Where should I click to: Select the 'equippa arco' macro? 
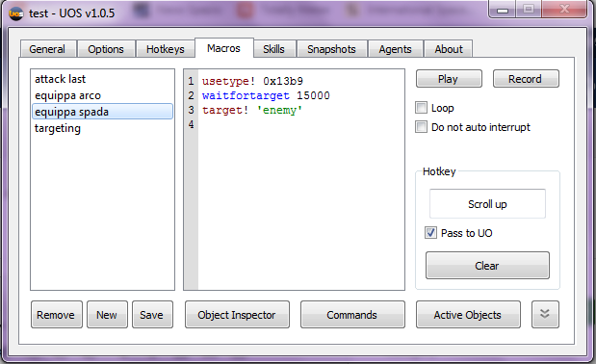coord(103,95)
